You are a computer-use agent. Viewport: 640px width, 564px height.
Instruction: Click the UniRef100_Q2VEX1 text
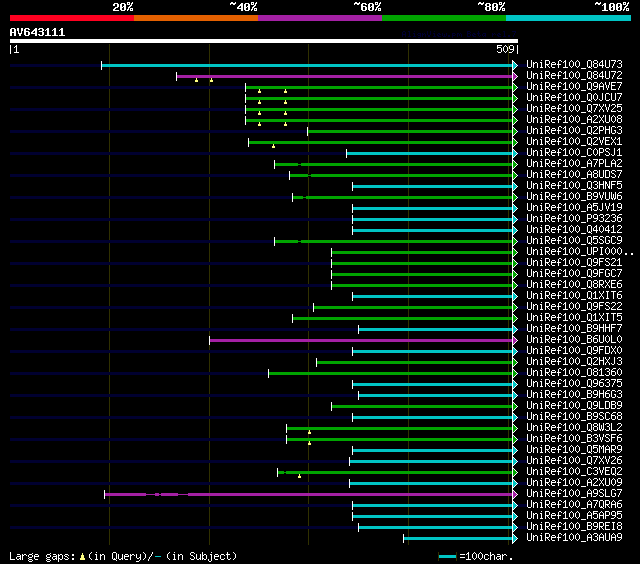click(x=574, y=142)
